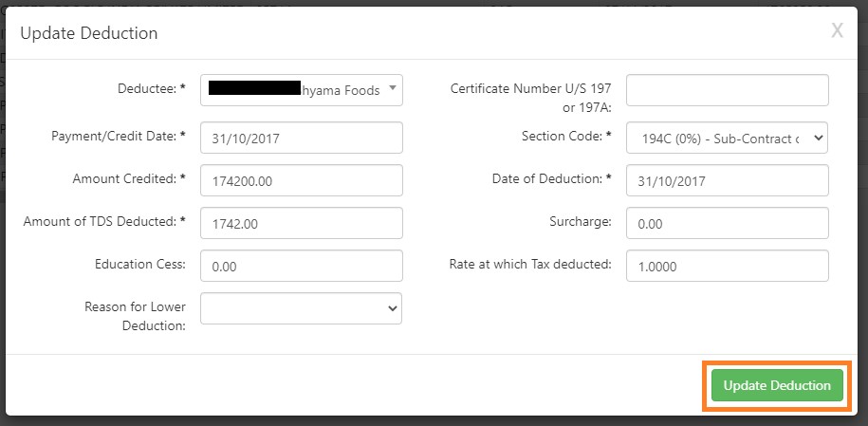The height and width of the screenshot is (426, 868).
Task: Edit the Amount of TDS Deducted field
Action: (x=301, y=223)
